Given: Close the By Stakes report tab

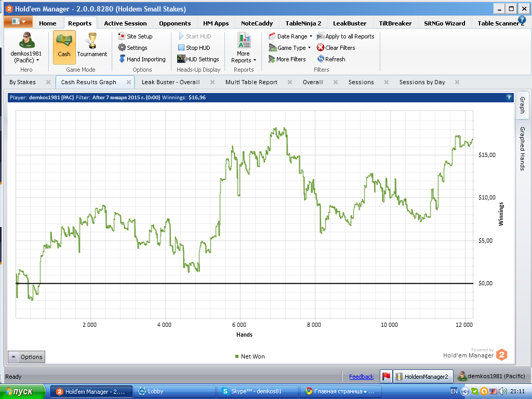Looking at the screenshot, I should click(x=48, y=82).
